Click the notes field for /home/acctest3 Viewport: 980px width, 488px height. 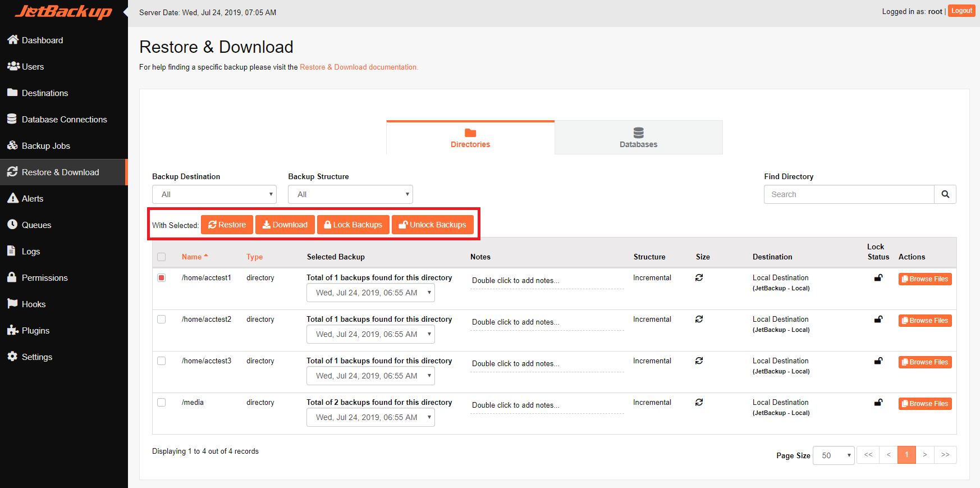[547, 364]
